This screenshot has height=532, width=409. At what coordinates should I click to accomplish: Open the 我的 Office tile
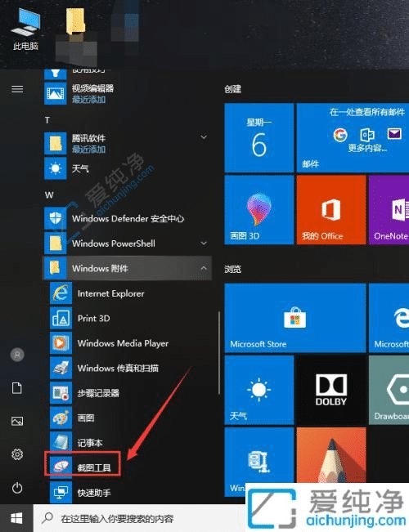click(331, 210)
